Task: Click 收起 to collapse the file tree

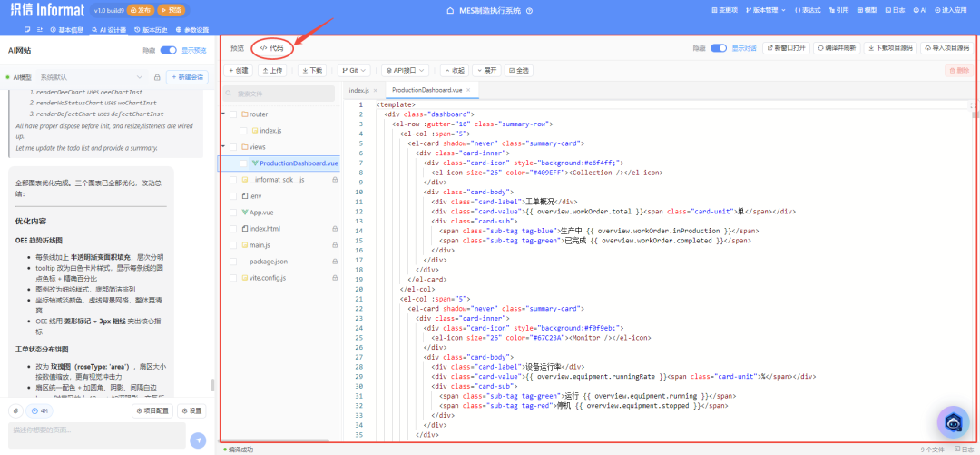Action: 455,71
